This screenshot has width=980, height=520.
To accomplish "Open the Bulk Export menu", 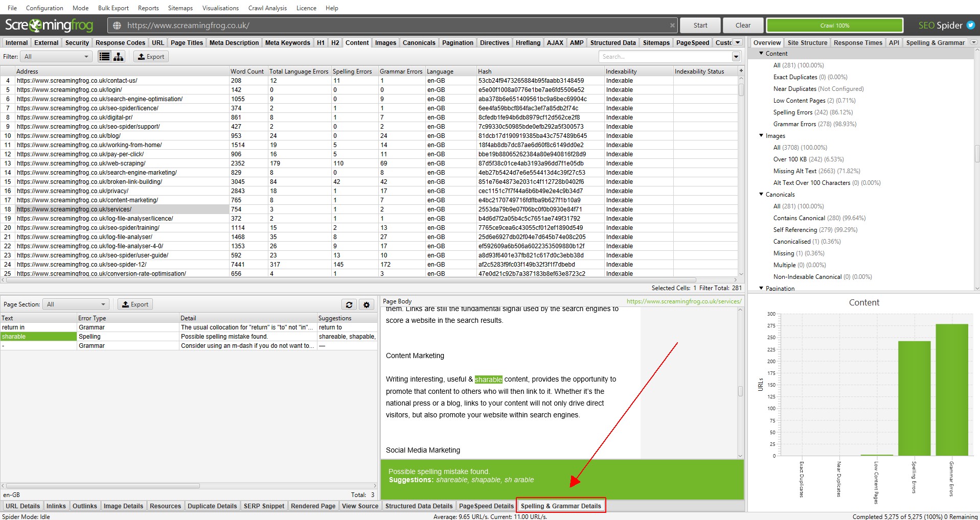I will click(113, 8).
